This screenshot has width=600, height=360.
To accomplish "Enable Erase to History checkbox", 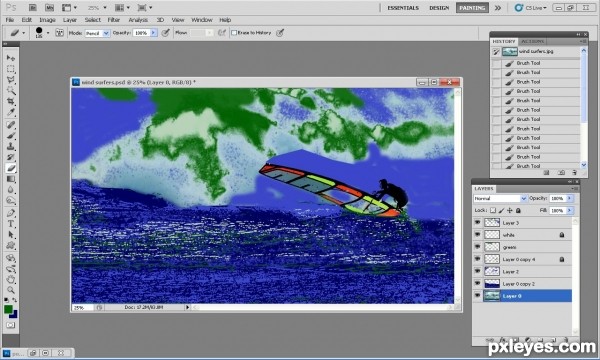I will pyautogui.click(x=234, y=33).
